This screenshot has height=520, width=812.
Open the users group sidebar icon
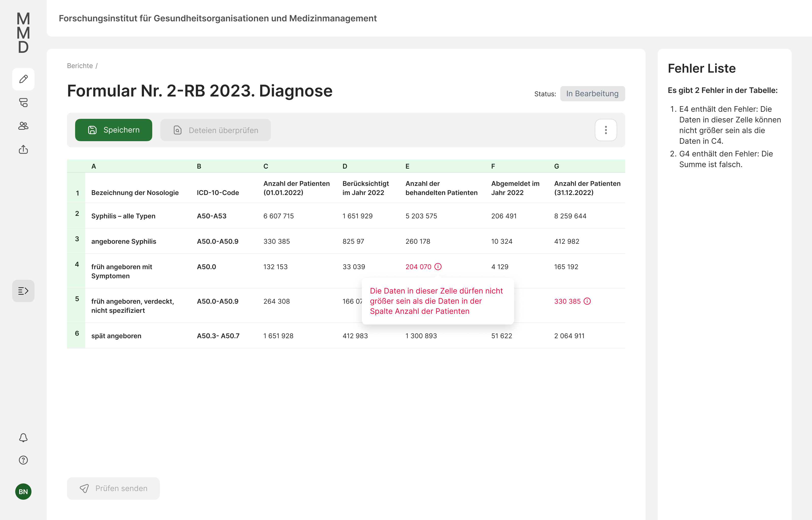[23, 126]
